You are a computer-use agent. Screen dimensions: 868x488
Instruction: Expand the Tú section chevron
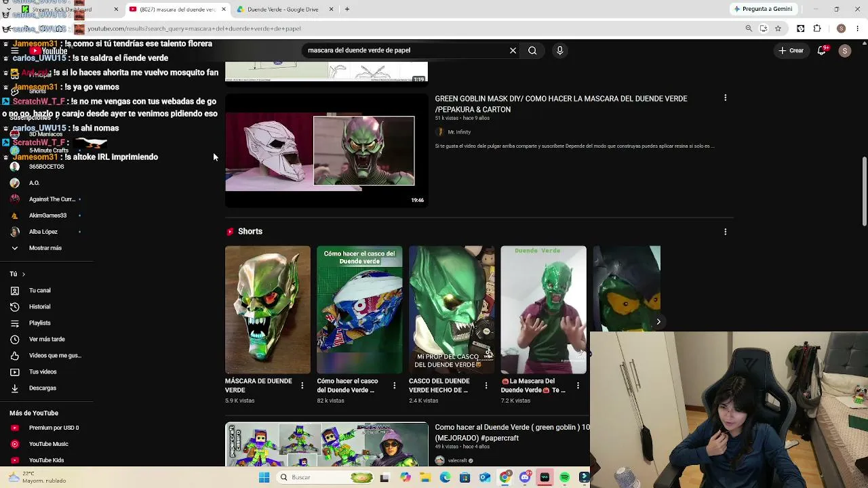tap(23, 274)
